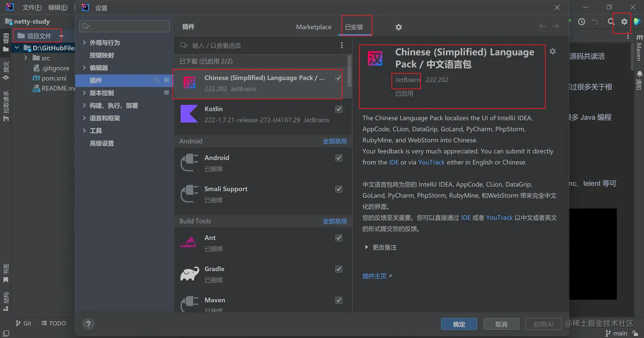Select 高级设置 in settings tree
Image resolution: width=644 pixels, height=338 pixels.
[x=102, y=143]
